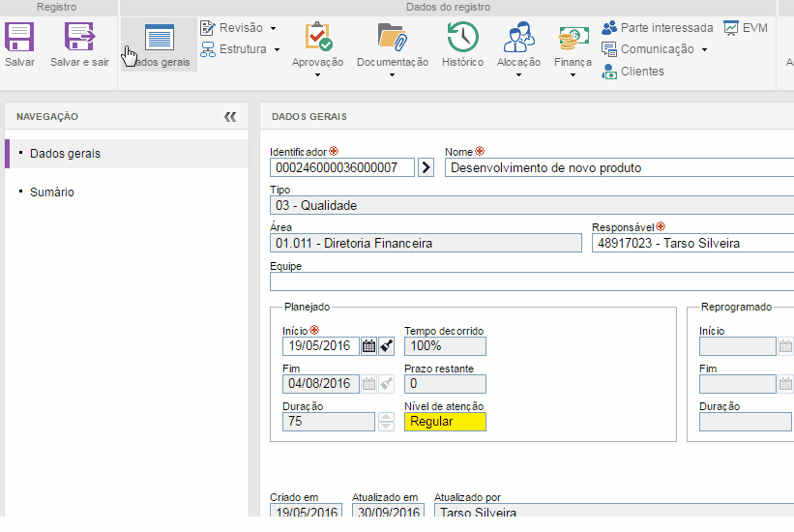Click the Salvar e sair icon
The width and height of the screenshot is (794, 532).
tap(79, 39)
